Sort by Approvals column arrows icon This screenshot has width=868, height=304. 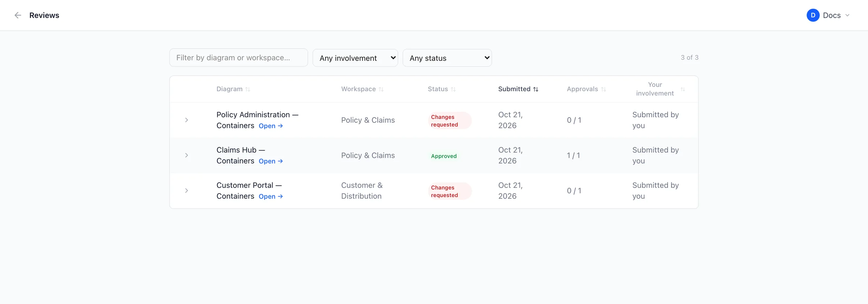(x=603, y=89)
